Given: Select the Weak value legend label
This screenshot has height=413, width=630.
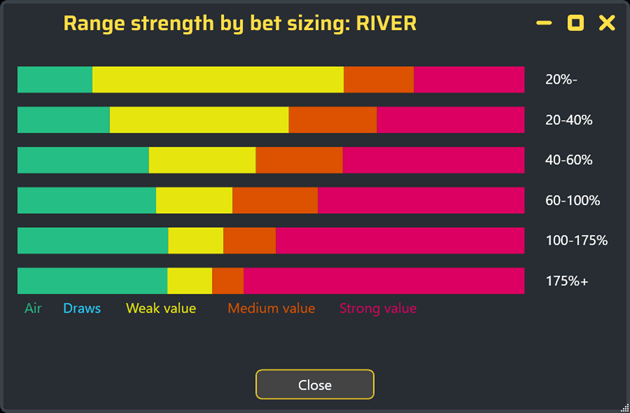Looking at the screenshot, I should tap(161, 308).
